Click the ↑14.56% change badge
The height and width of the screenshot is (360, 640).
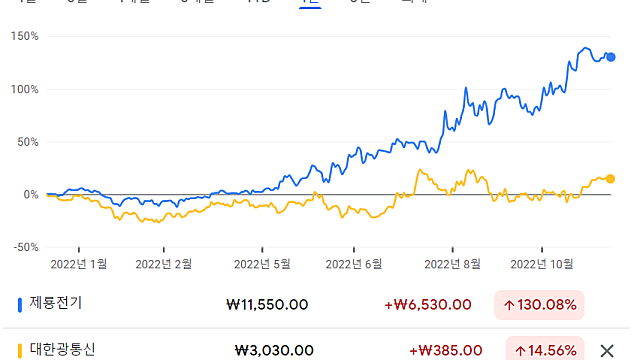coord(545,350)
